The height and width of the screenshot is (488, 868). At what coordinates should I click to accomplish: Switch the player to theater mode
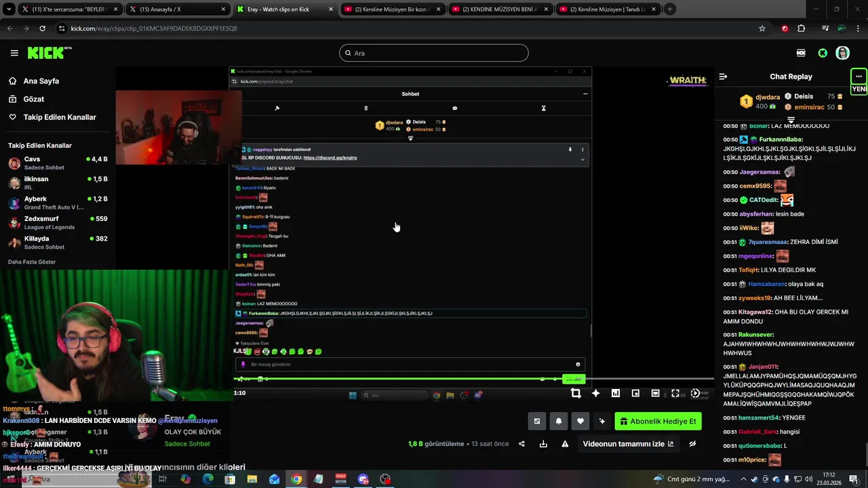point(655,393)
